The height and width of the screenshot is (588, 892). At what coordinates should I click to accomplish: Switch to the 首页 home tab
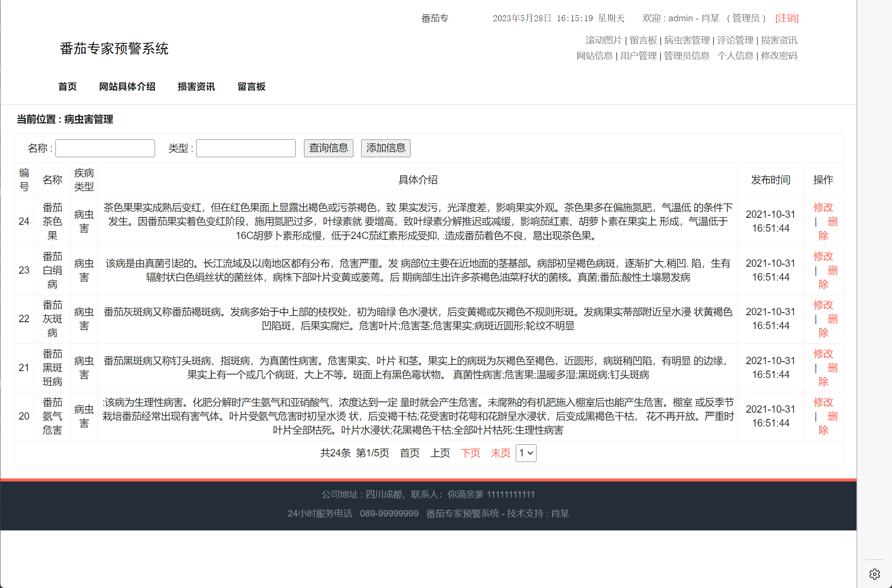68,87
